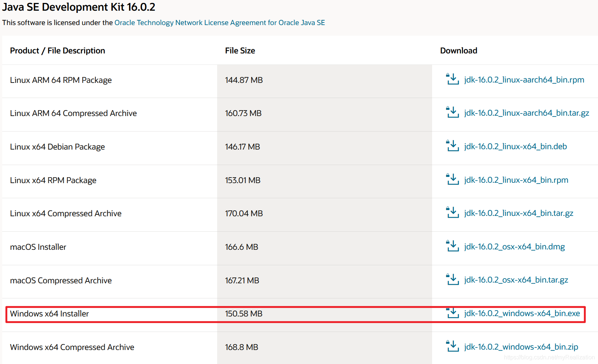Download jdk-16.0.2_linux-aarch64_bin.rpm link

(524, 80)
